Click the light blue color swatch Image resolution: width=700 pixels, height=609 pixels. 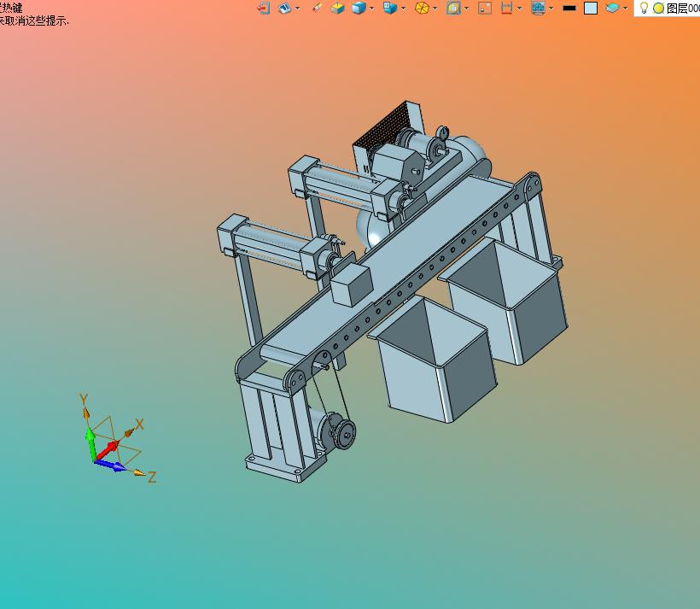pyautogui.click(x=591, y=8)
